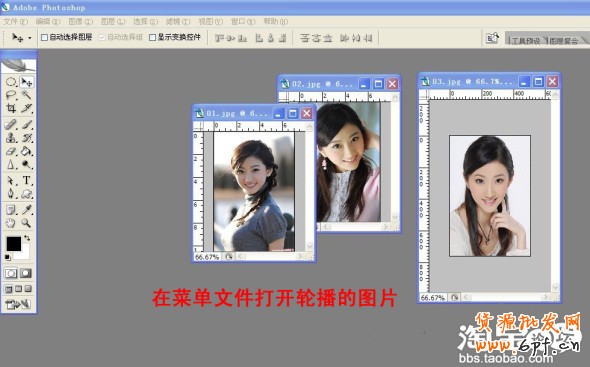The image size is (590, 367).
Task: Select the Zoom magnifier tool
Action: coord(26,223)
